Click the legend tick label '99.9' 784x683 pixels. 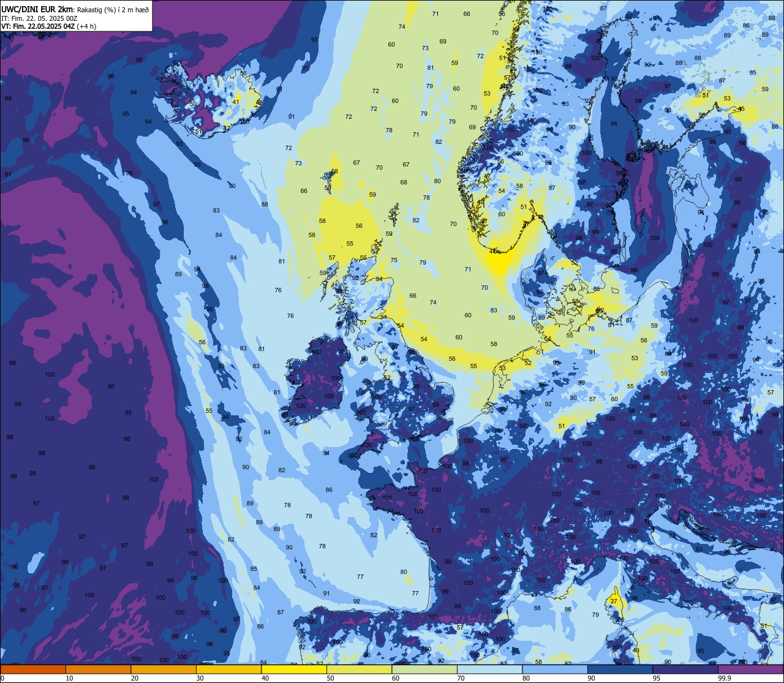click(725, 678)
